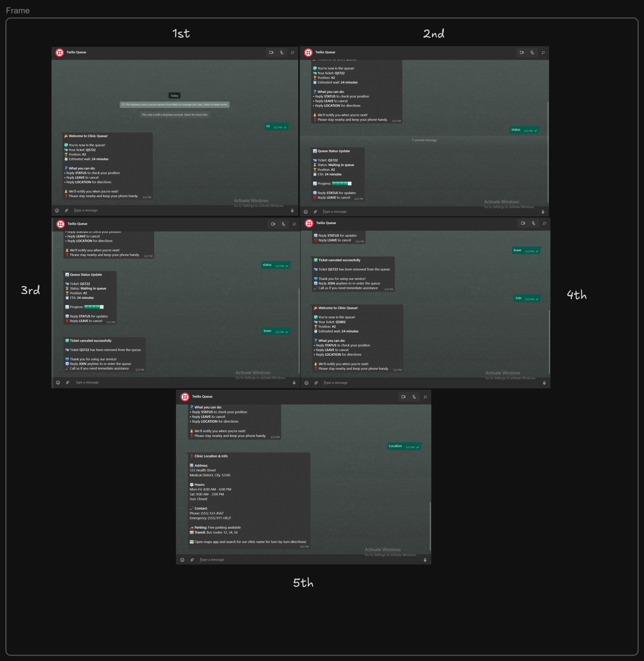Click the attachment paperclip in the 4th chat

(x=316, y=383)
